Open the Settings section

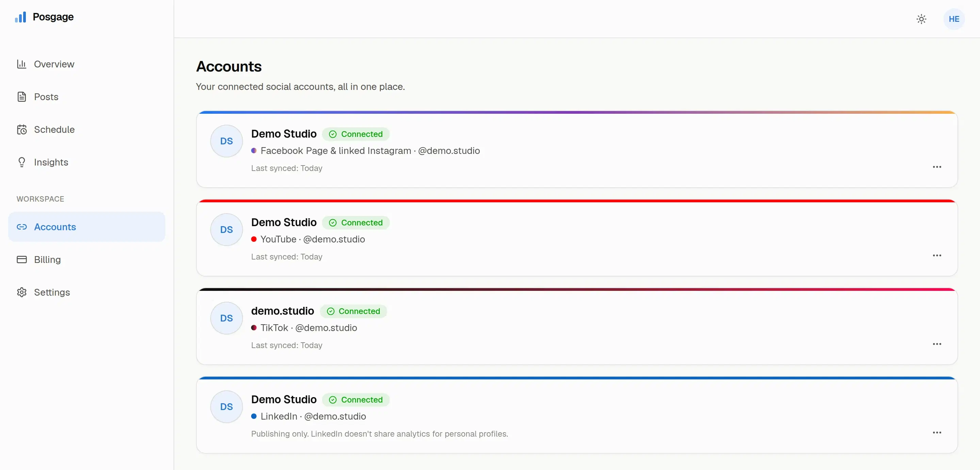point(87,293)
